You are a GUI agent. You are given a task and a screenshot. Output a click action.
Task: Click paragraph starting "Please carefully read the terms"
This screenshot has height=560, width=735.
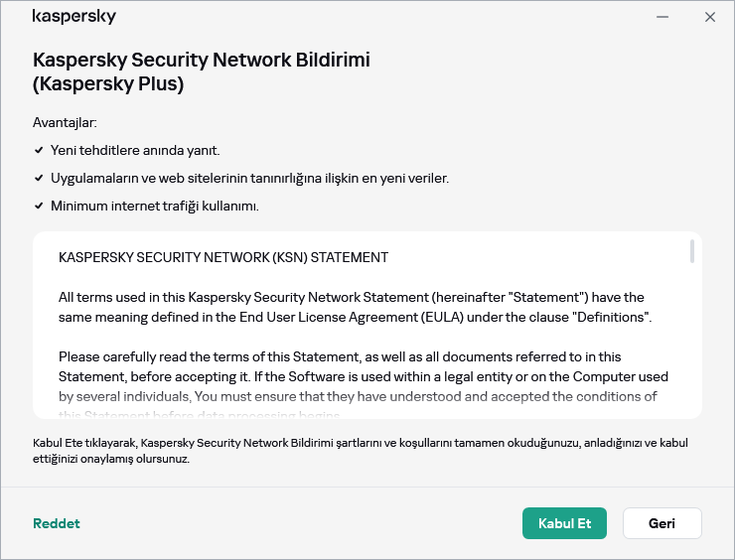click(x=363, y=376)
